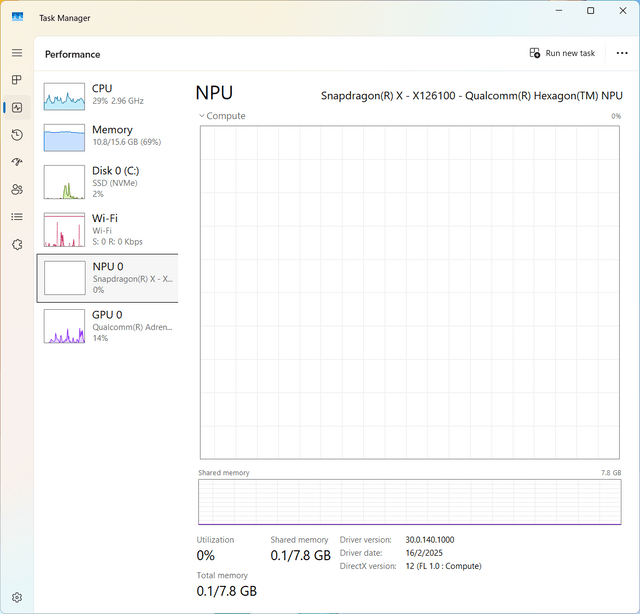Close the Task Manager window
This screenshot has height=614, width=640.
point(623,11)
